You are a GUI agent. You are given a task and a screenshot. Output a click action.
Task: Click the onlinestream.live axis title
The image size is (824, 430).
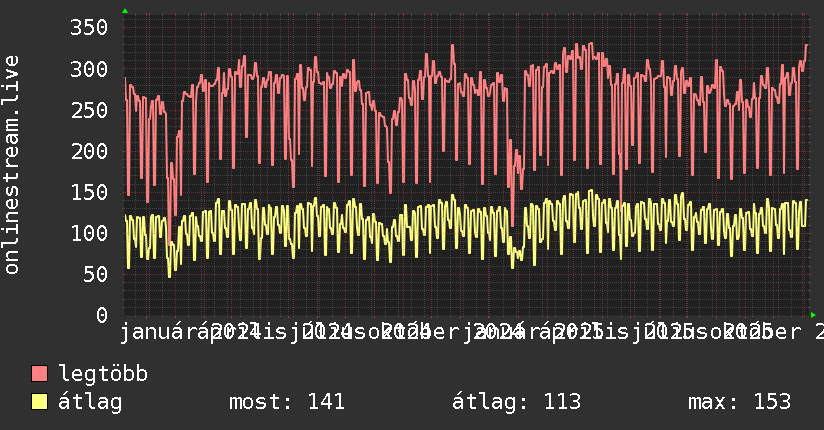pyautogui.click(x=11, y=165)
